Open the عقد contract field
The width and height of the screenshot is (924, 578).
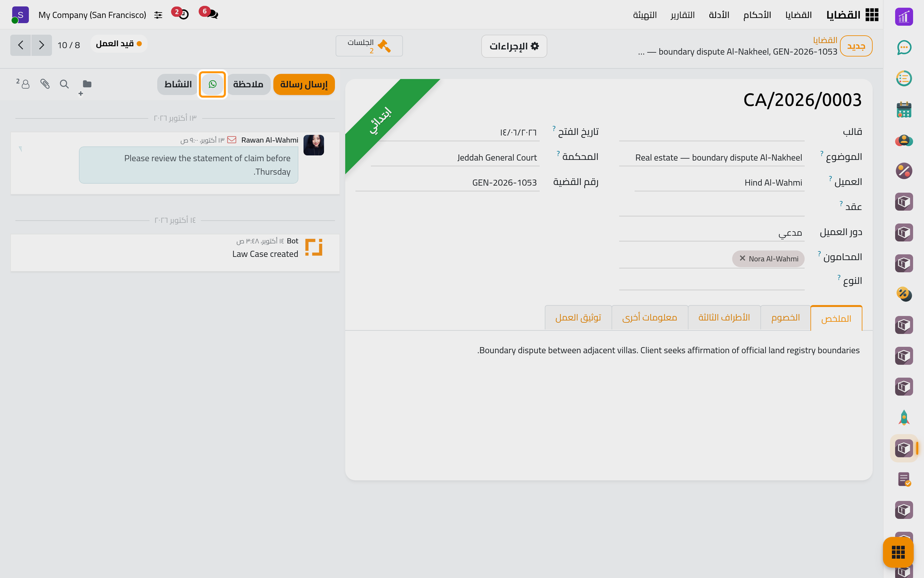coord(711,207)
